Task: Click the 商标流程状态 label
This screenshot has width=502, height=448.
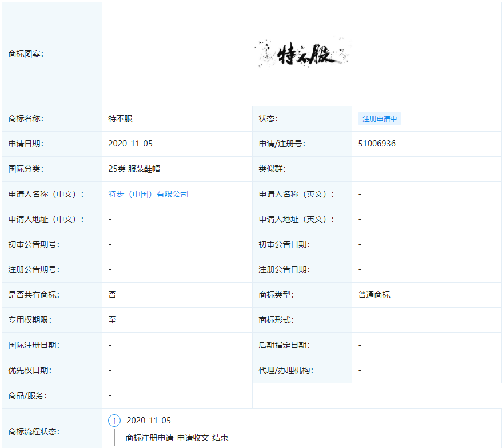Action: pos(34,431)
